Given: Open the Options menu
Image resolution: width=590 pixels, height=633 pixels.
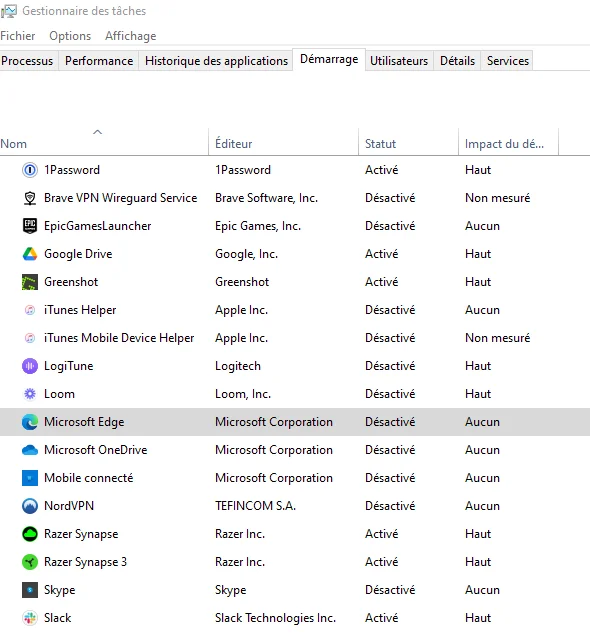Looking at the screenshot, I should coord(70,36).
